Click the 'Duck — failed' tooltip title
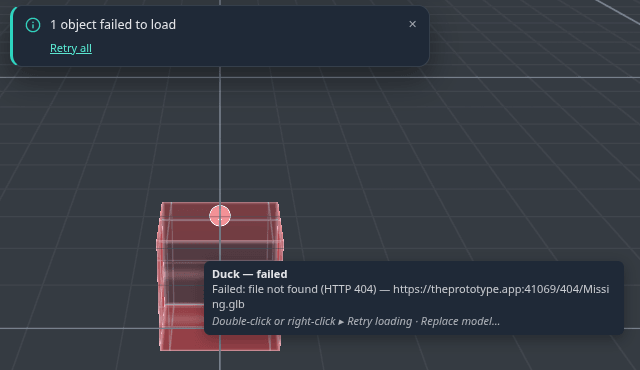Screen dimensions: 640x370 point(249,274)
